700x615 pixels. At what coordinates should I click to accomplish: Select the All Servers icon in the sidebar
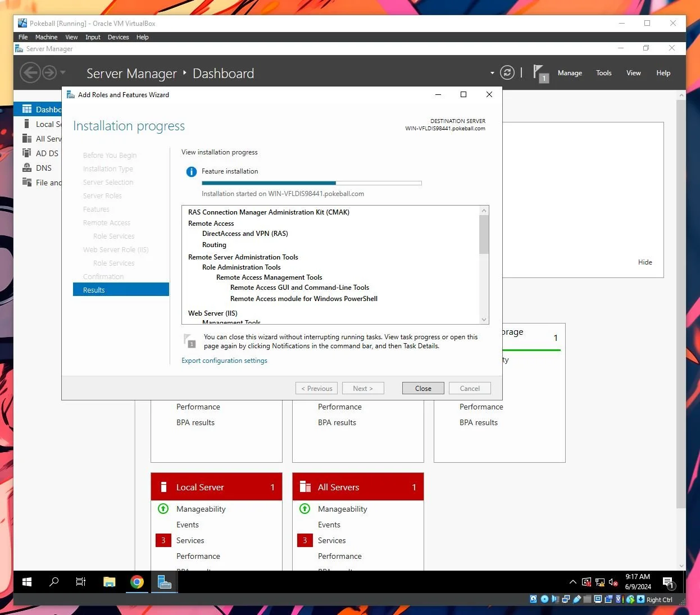pos(26,138)
